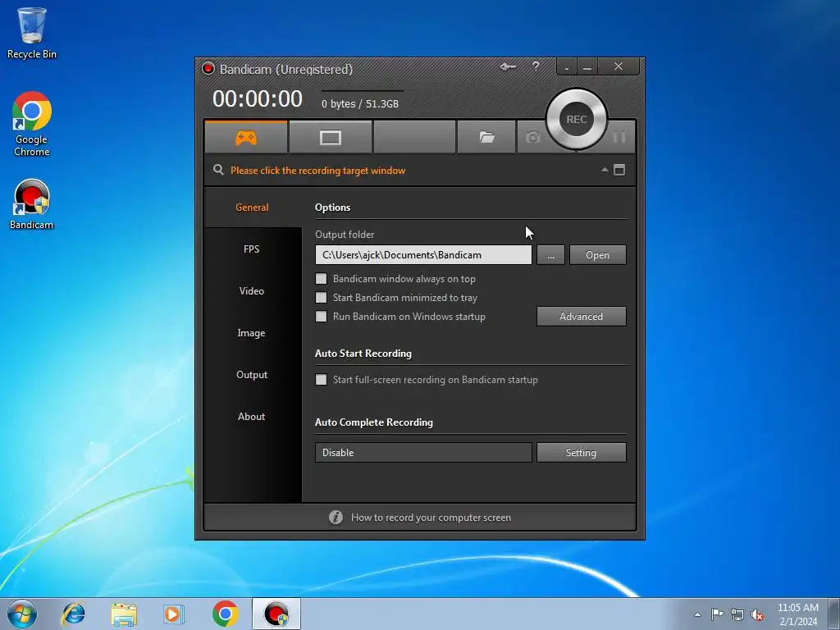Start recording with the REC button
Image resolution: width=840 pixels, height=630 pixels.
click(x=577, y=119)
